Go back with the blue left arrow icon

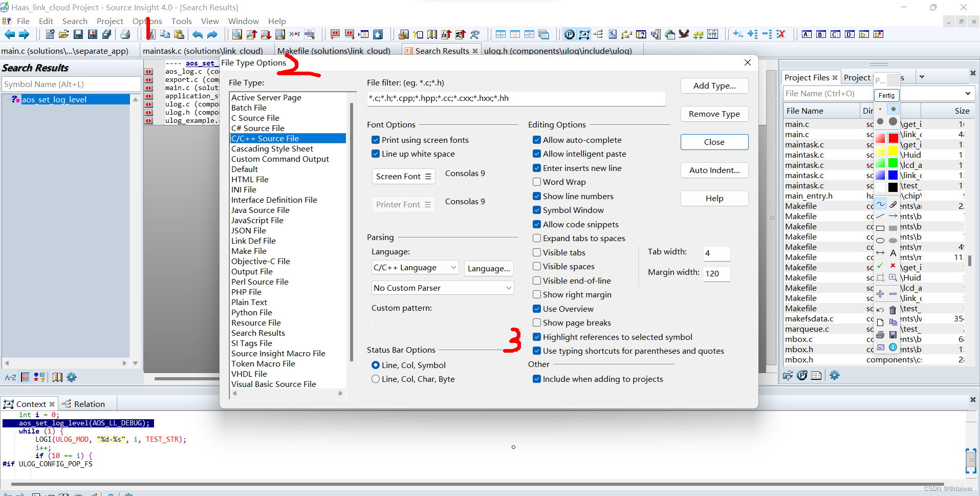point(10,34)
